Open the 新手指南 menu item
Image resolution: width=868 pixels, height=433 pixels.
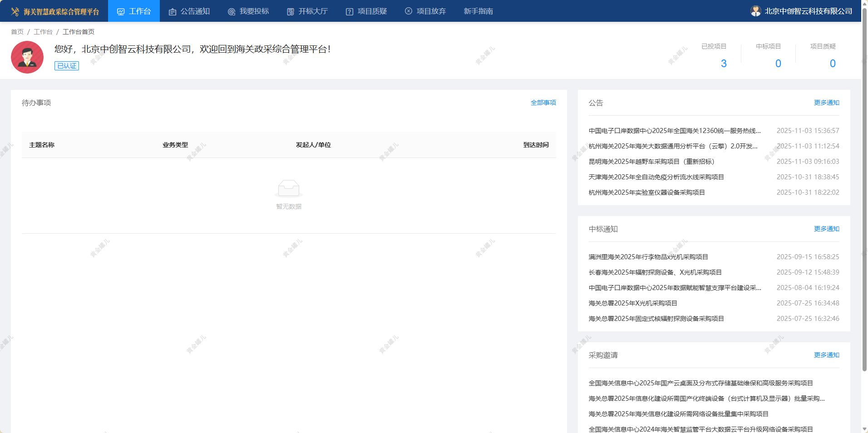click(x=478, y=11)
